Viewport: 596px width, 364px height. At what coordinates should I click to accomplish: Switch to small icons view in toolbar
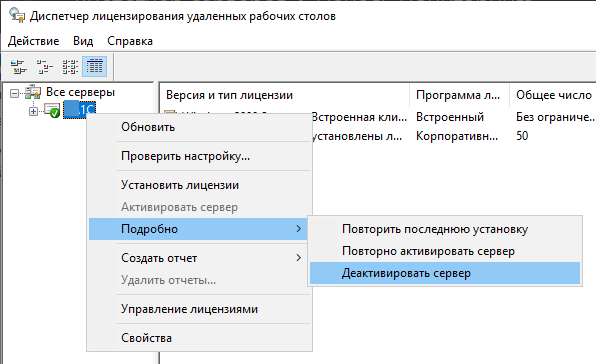tap(44, 66)
